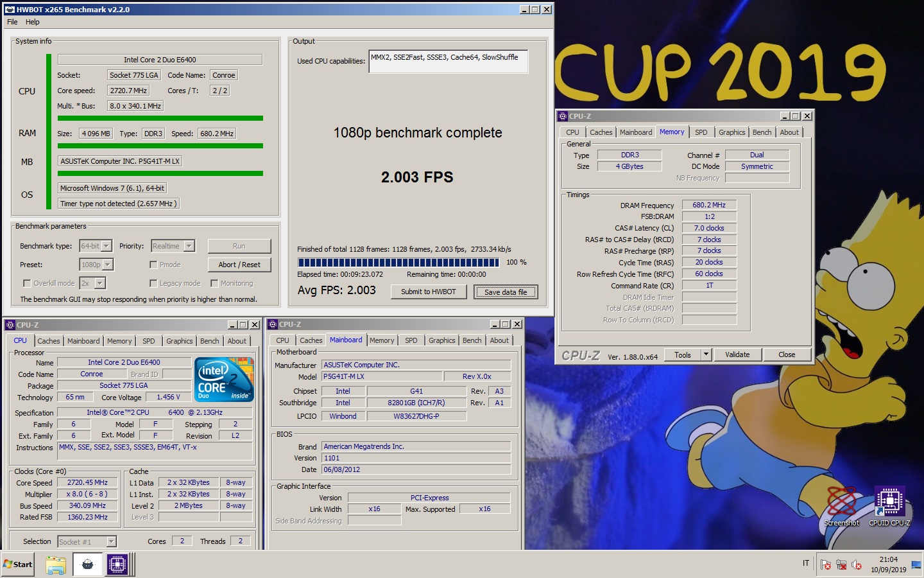The height and width of the screenshot is (578, 924).
Task: Click the Tools button in CPU-Z
Action: click(683, 355)
